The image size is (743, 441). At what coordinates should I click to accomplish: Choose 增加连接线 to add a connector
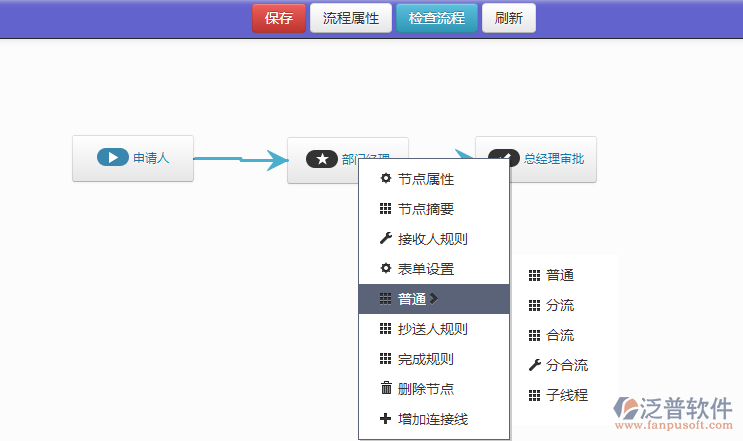click(x=434, y=419)
